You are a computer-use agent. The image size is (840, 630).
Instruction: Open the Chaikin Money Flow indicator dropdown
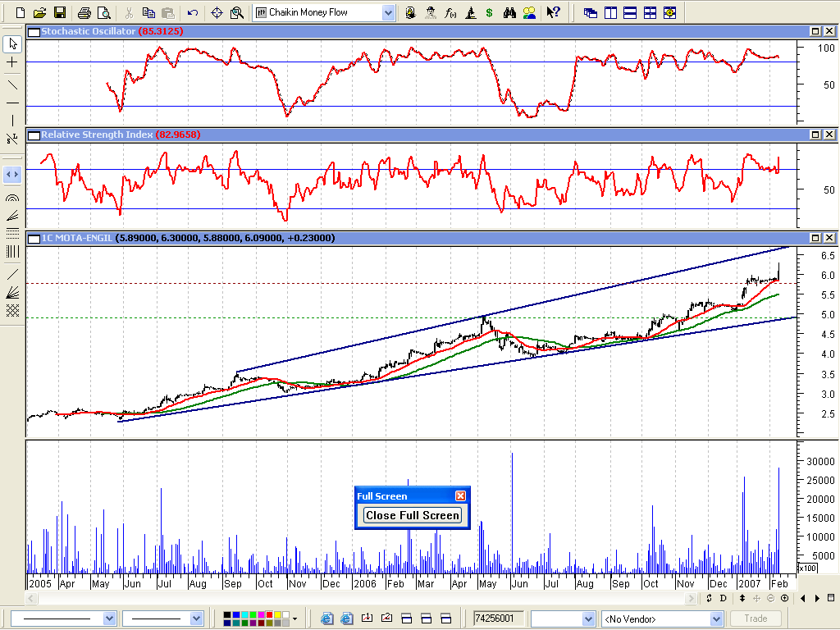pos(387,12)
